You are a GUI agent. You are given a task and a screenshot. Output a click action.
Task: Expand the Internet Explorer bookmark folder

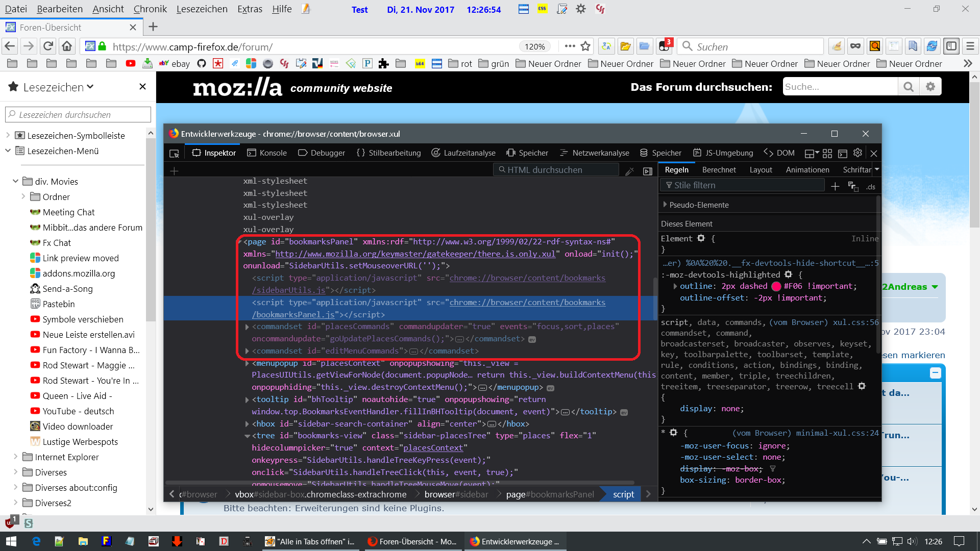click(x=15, y=457)
